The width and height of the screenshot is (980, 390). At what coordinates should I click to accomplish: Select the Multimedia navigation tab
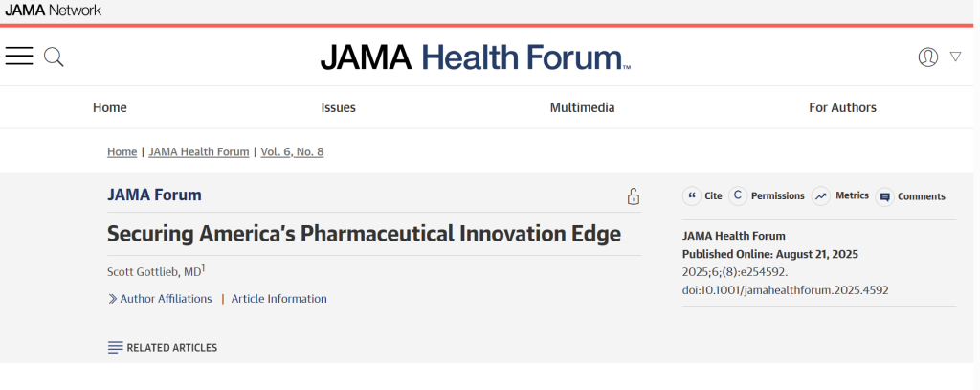click(x=582, y=107)
